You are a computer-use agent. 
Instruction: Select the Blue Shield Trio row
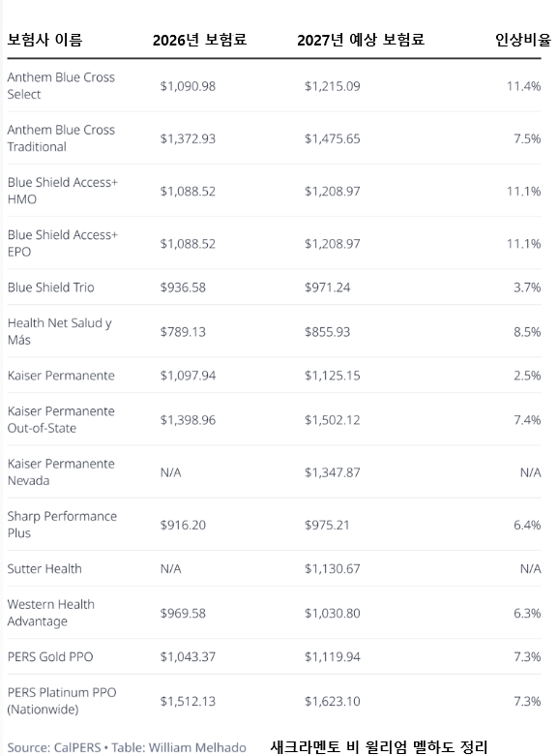point(275,287)
